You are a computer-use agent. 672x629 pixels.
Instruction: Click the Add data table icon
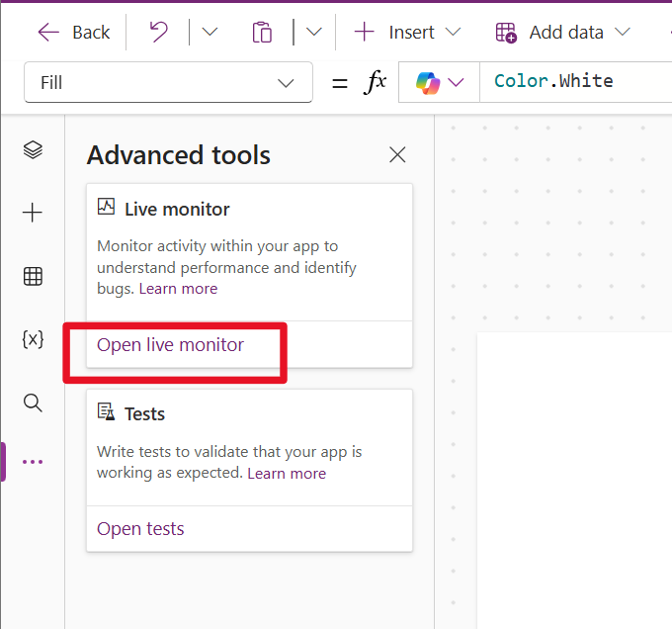[506, 33]
